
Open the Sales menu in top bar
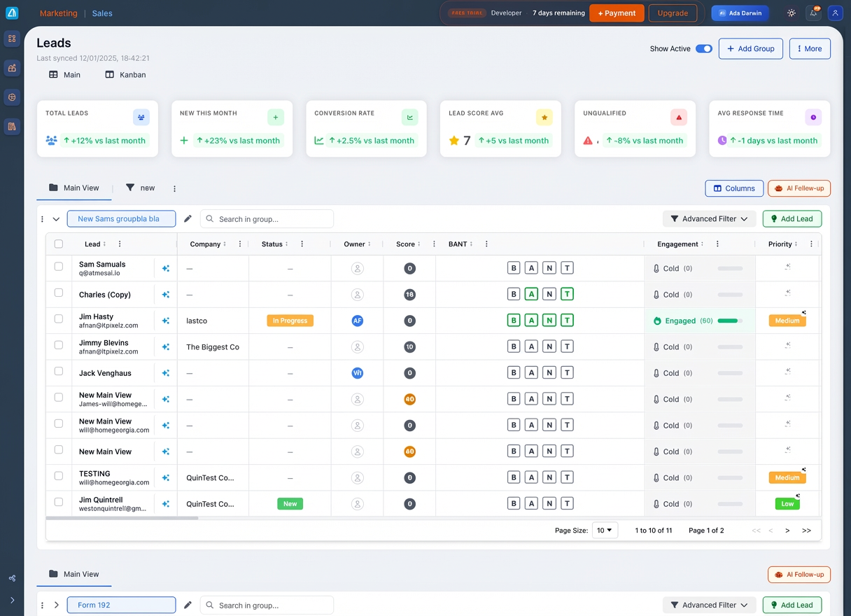(102, 13)
